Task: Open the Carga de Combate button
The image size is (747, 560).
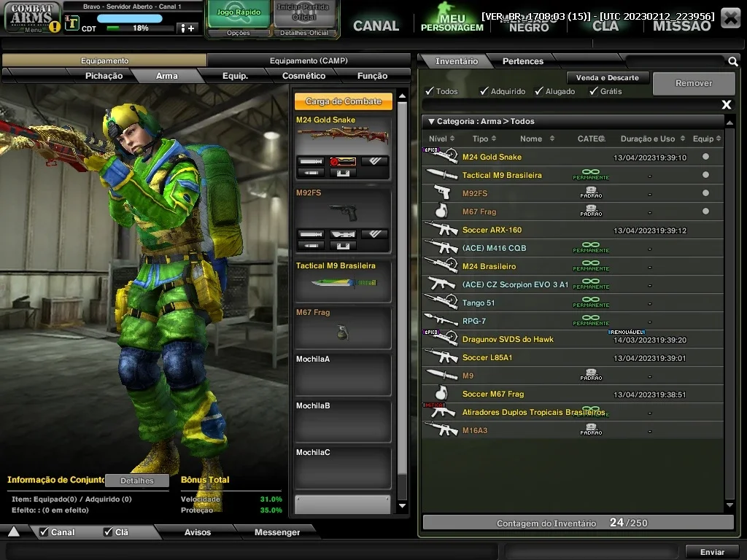Action: point(344,101)
